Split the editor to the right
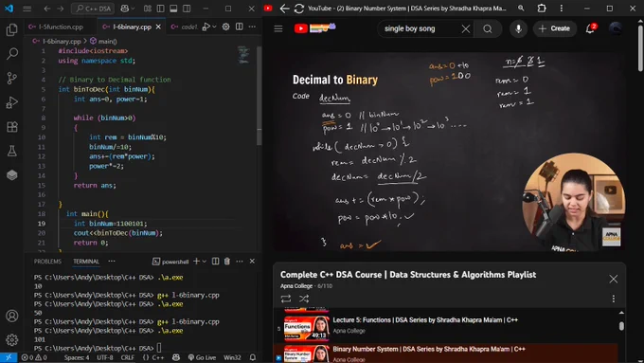The height and width of the screenshot is (363, 644). [x=239, y=27]
